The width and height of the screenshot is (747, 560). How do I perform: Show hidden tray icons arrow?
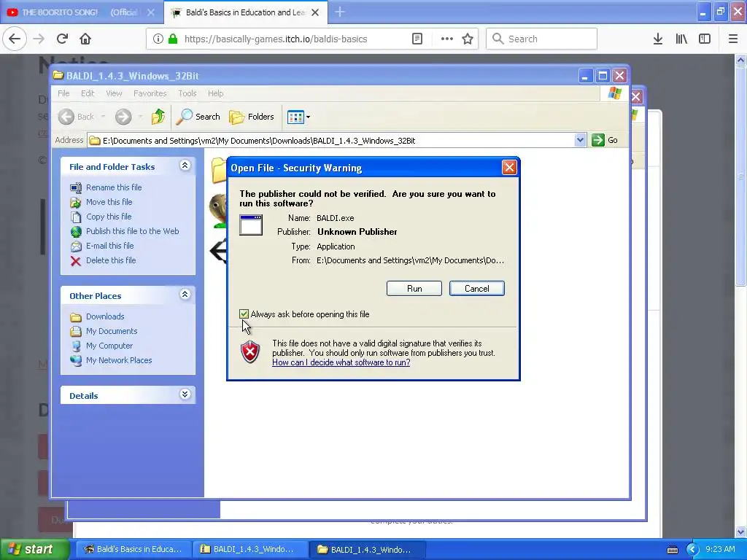[692, 550]
